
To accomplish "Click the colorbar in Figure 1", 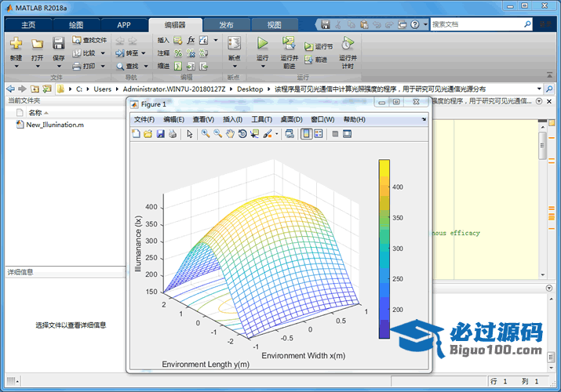I will tap(384, 249).
